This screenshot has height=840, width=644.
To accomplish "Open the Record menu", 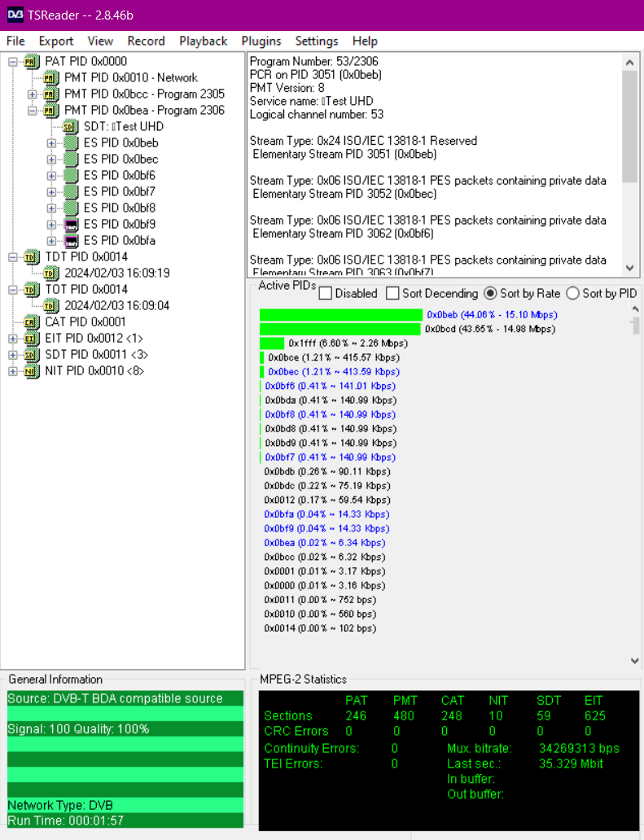I will [x=146, y=42].
